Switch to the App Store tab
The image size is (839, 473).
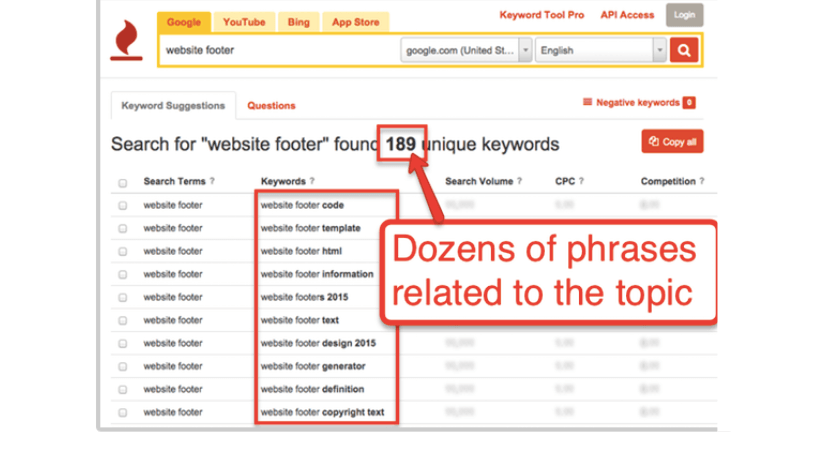click(355, 22)
